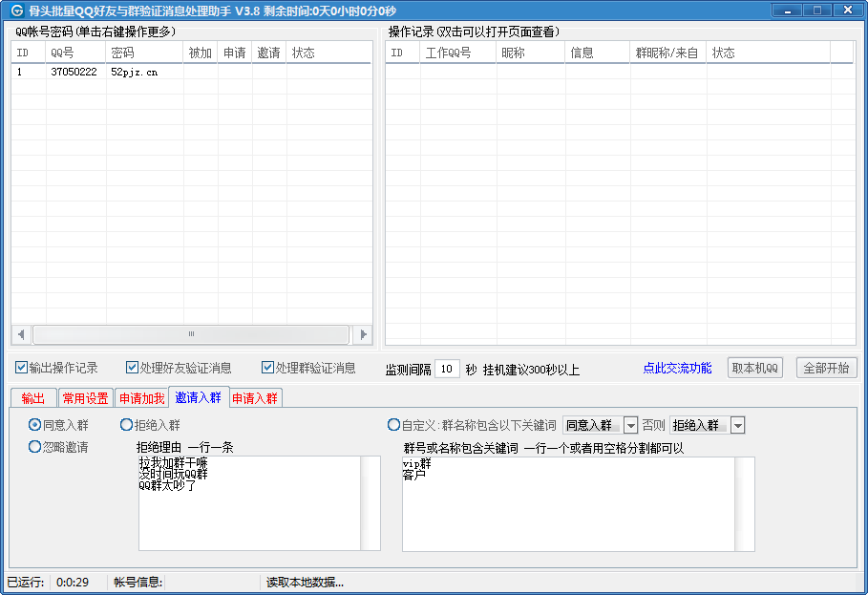Toggle the 输出操作记录 checkbox
This screenshot has height=595, width=868.
click(x=22, y=368)
